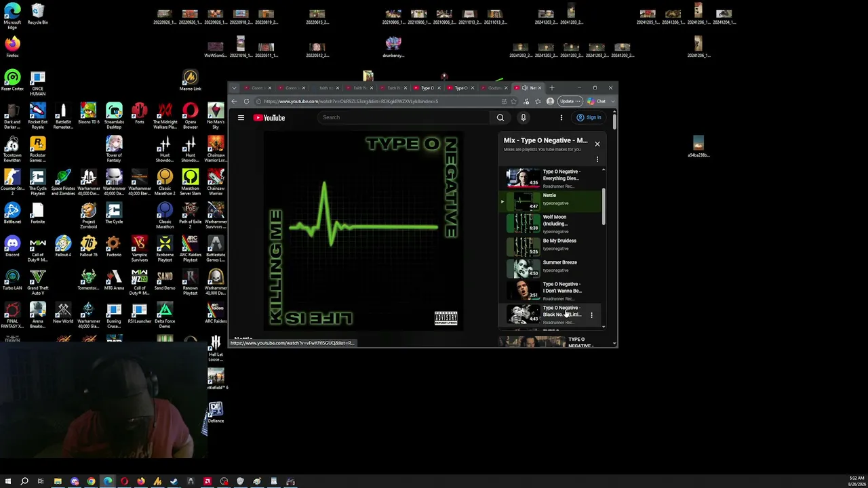Open Copilot Chat in Edge

(x=597, y=101)
